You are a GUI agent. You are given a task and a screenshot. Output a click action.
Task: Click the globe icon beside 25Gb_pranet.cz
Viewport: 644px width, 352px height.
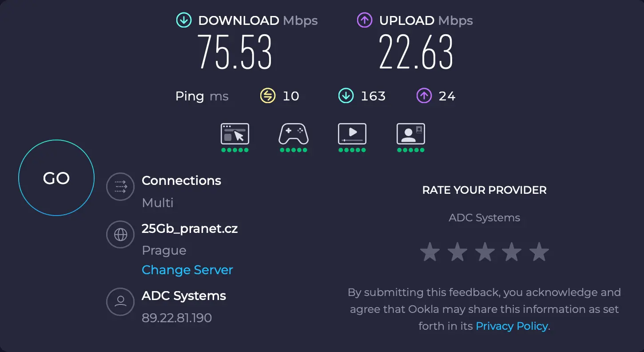[x=120, y=234]
